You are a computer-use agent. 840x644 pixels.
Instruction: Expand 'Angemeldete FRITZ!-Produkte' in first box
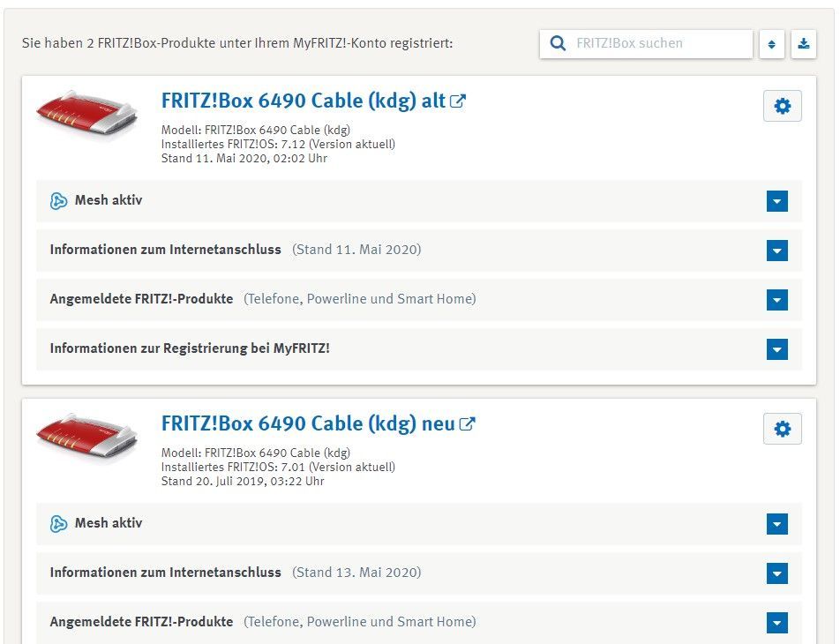click(x=776, y=301)
